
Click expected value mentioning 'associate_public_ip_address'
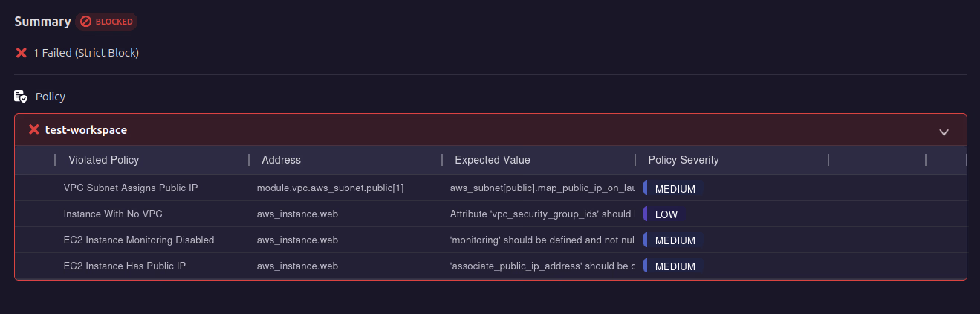point(542,266)
